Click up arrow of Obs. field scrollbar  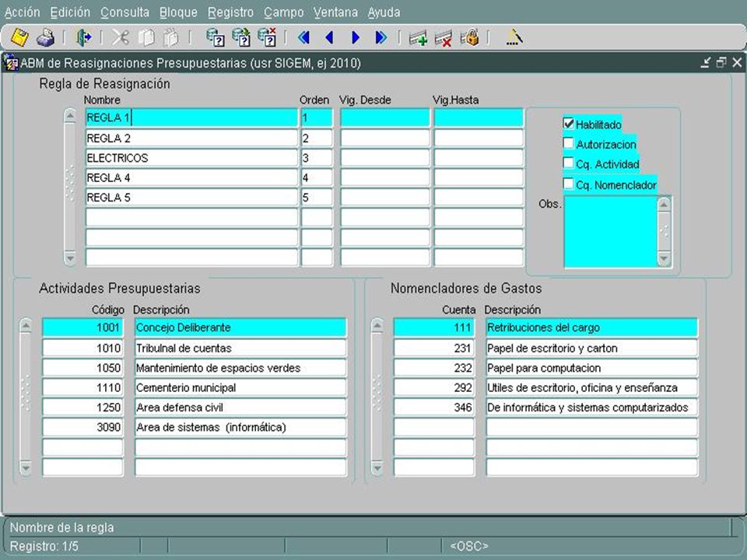point(664,205)
